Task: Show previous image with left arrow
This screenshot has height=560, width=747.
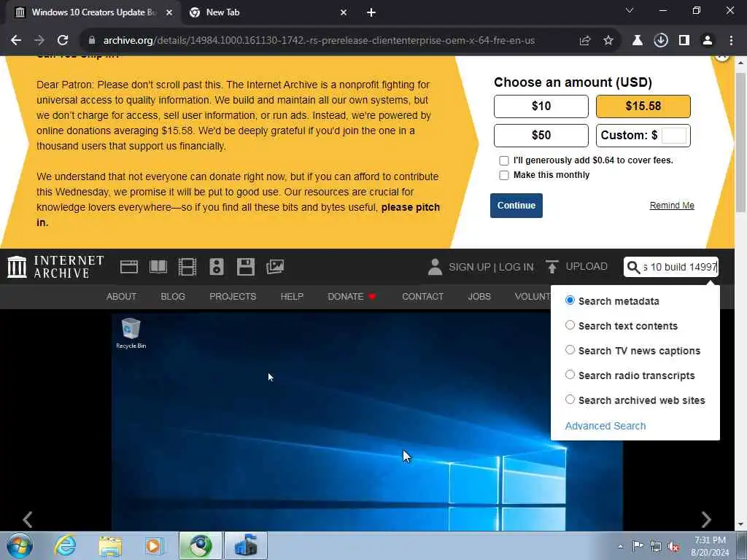Action: [28, 519]
